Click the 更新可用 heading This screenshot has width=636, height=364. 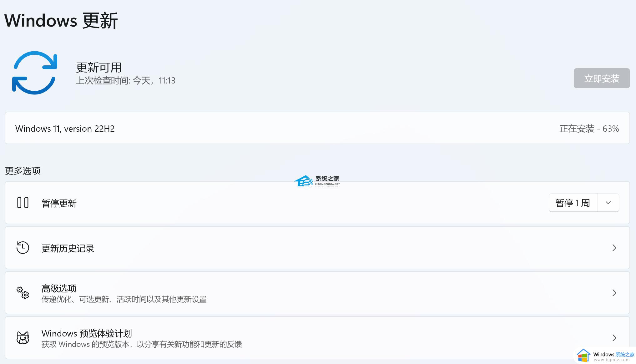[99, 67]
